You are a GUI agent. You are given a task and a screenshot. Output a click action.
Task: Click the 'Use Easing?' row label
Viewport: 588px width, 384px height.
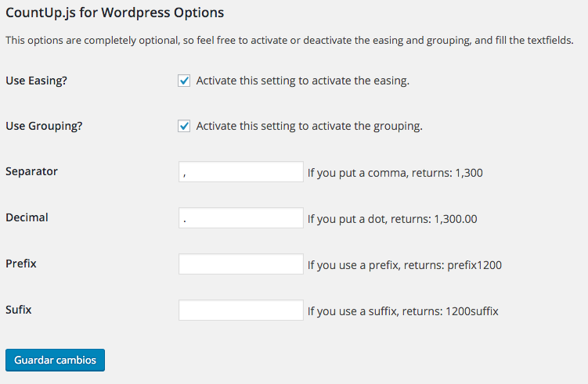pos(36,81)
